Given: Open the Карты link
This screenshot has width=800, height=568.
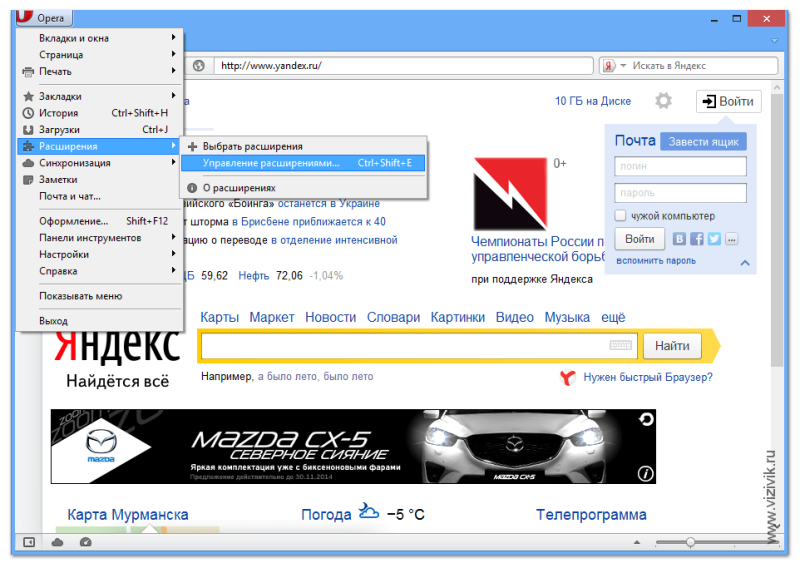Looking at the screenshot, I should click(219, 317).
